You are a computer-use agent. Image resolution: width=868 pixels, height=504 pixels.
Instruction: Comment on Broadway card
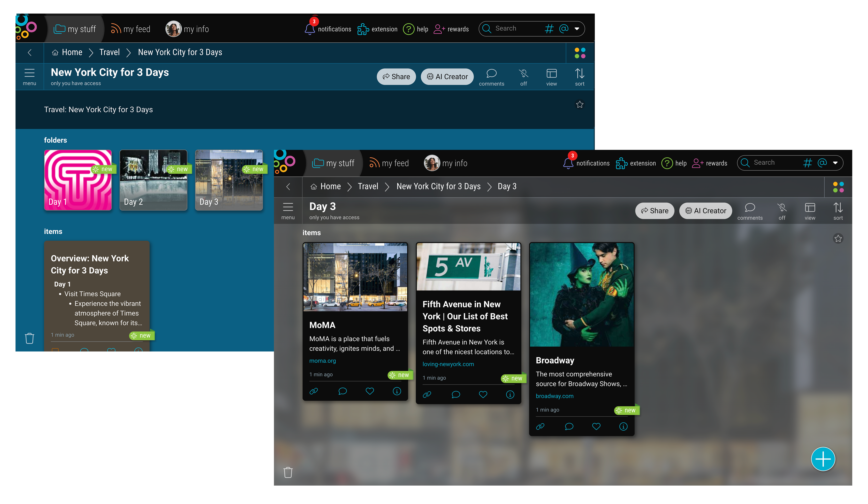[x=569, y=426]
